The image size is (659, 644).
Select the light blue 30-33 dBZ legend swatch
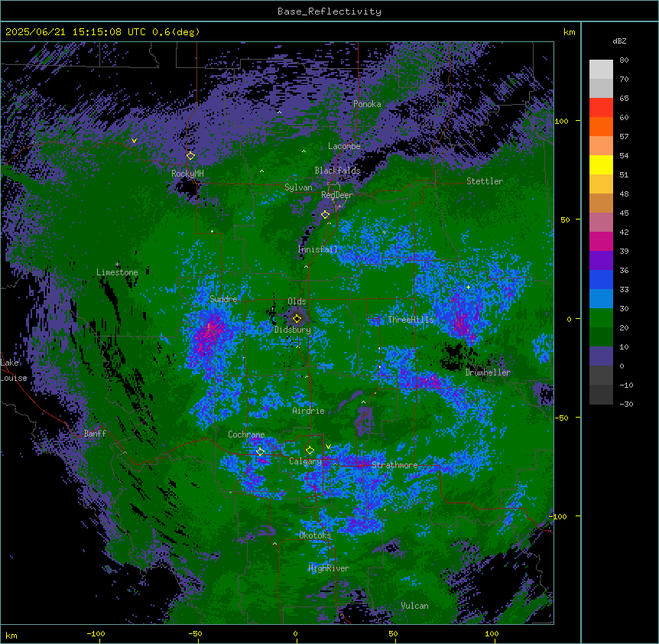[x=601, y=299]
